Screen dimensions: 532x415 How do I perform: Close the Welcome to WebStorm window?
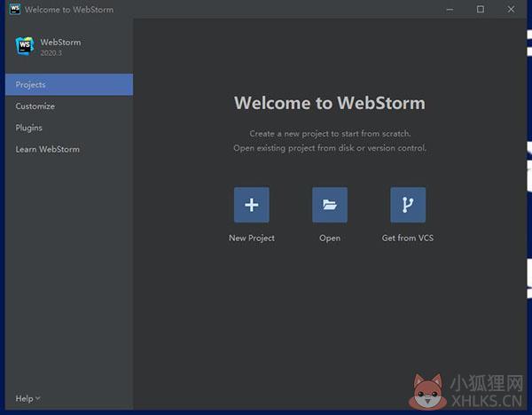(x=511, y=10)
